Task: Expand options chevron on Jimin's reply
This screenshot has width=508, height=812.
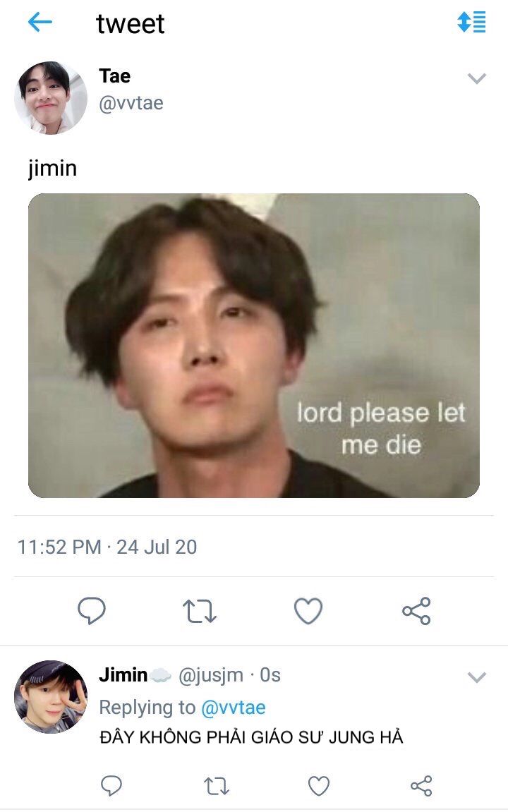Action: [477, 678]
